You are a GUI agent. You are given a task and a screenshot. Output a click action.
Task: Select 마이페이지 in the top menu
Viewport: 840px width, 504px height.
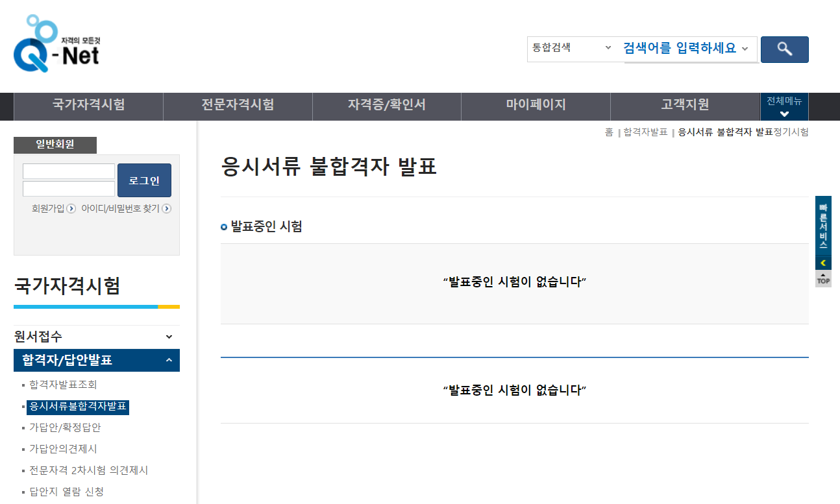pos(535,106)
